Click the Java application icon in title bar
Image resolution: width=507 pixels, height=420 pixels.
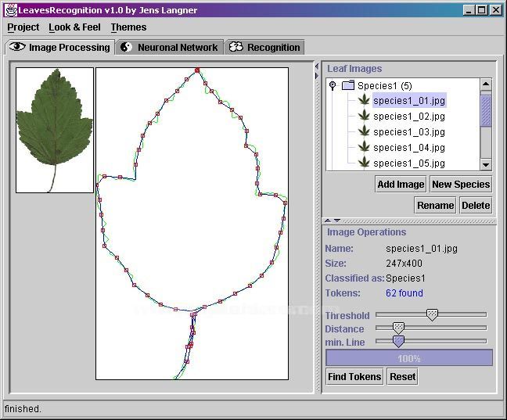[x=10, y=10]
